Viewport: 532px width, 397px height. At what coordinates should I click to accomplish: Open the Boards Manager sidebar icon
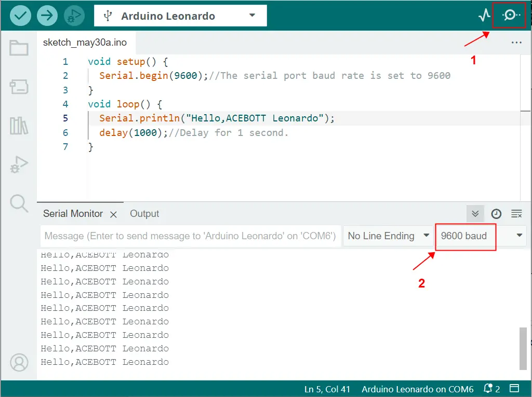[x=19, y=87]
